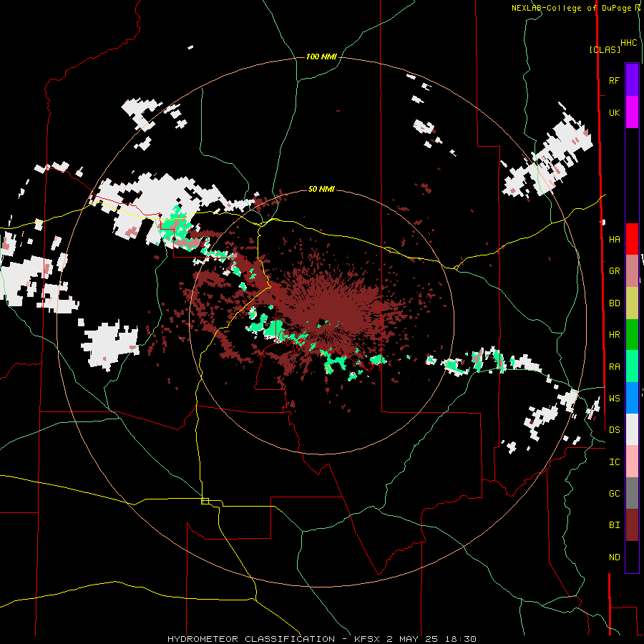The image size is (644, 644).
Task: Click the UK magenta legend swatch
Action: coord(632,112)
